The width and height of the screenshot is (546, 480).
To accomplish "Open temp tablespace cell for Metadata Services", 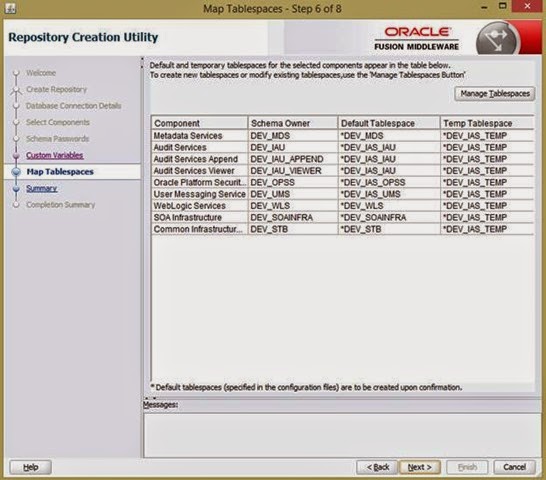I will click(487, 136).
